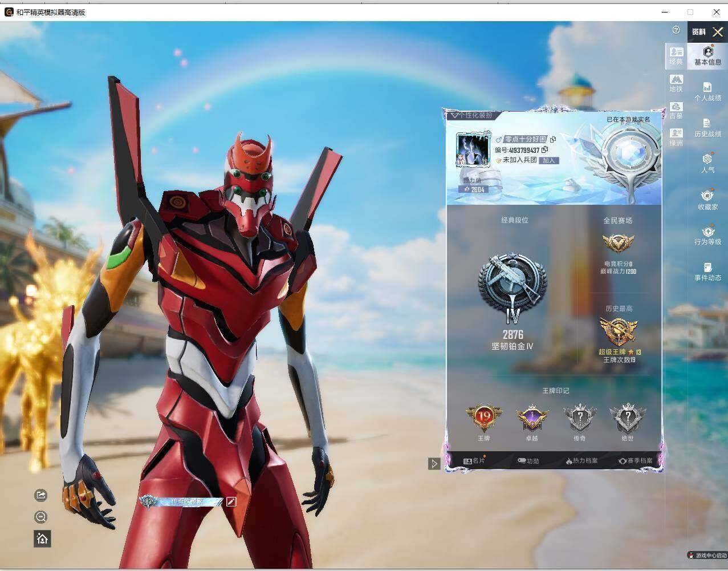Copy the player ID number 4193799437

click(x=545, y=149)
